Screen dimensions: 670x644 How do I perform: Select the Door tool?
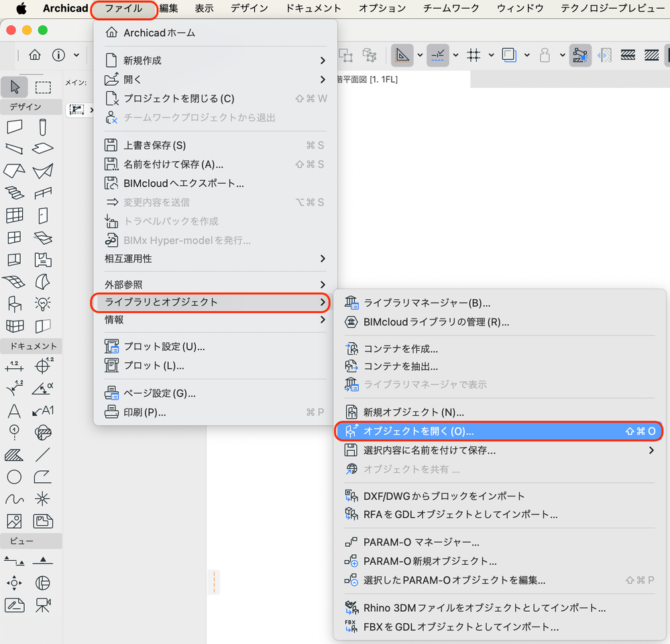click(43, 215)
